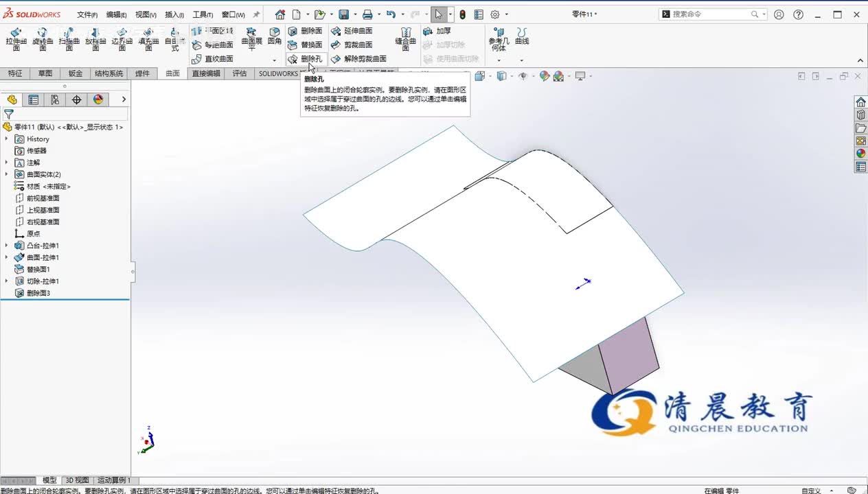Open the 曲线 curves tool
Viewport: 868px width, 494px height.
[x=522, y=36]
